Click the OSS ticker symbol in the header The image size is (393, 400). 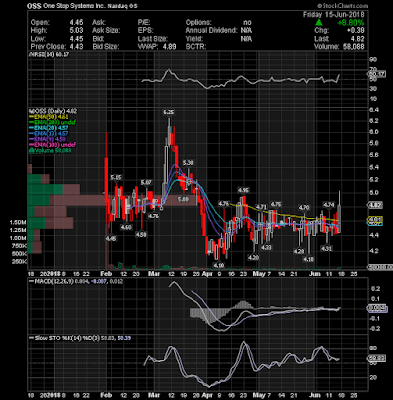click(x=35, y=6)
